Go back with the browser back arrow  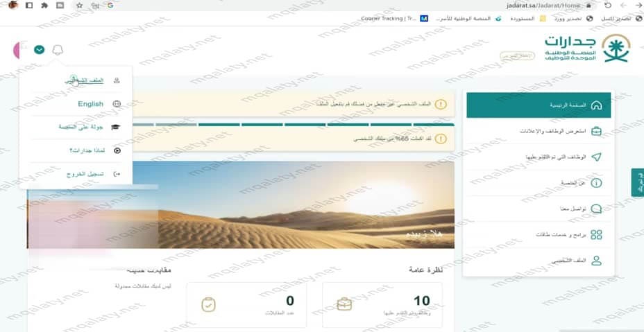(638, 6)
